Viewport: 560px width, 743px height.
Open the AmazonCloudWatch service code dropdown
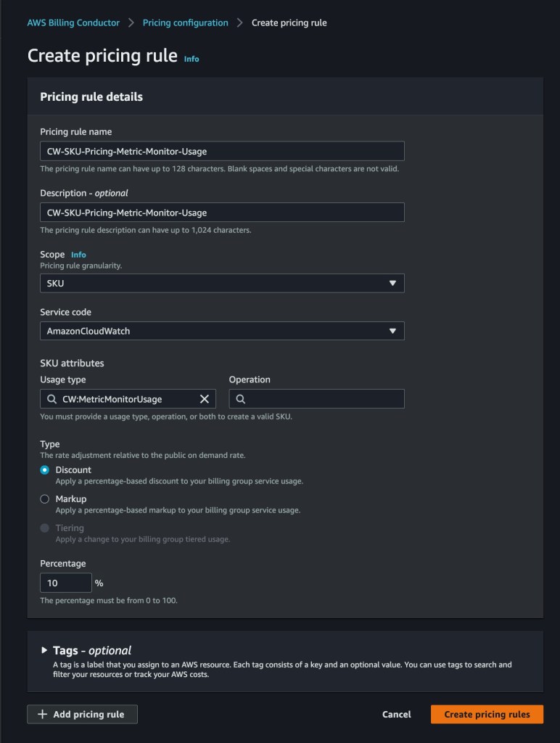coord(218,331)
